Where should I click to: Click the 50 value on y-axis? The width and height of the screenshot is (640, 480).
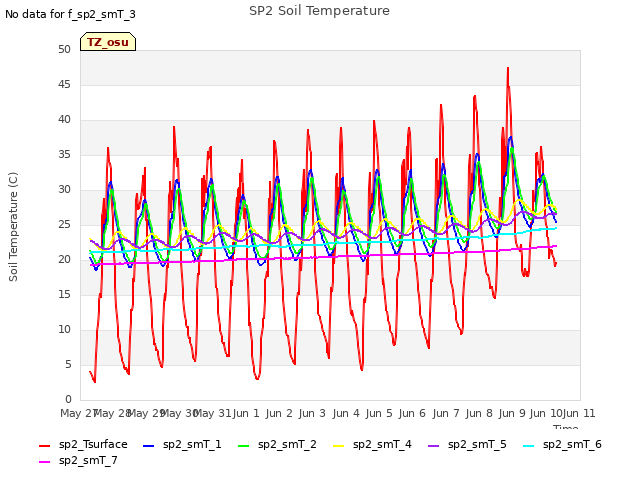pyautogui.click(x=64, y=49)
